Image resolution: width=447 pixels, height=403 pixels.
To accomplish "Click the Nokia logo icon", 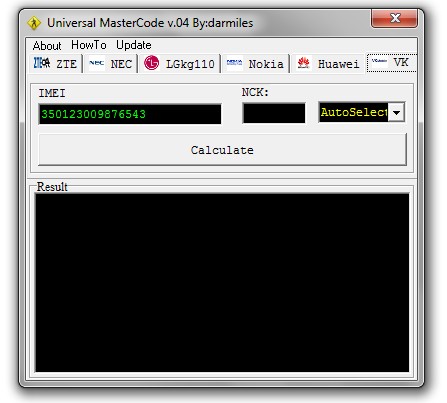I will pyautogui.click(x=234, y=63).
